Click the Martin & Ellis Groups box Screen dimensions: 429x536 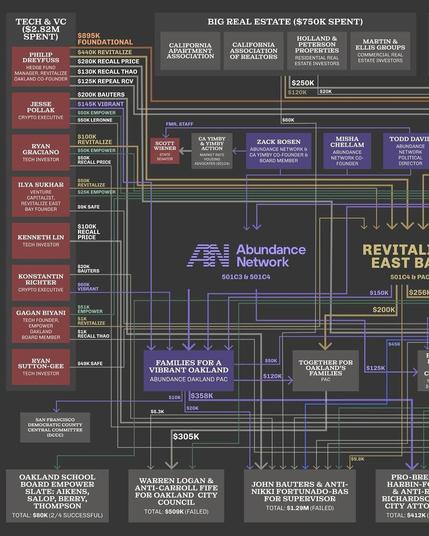(380, 51)
